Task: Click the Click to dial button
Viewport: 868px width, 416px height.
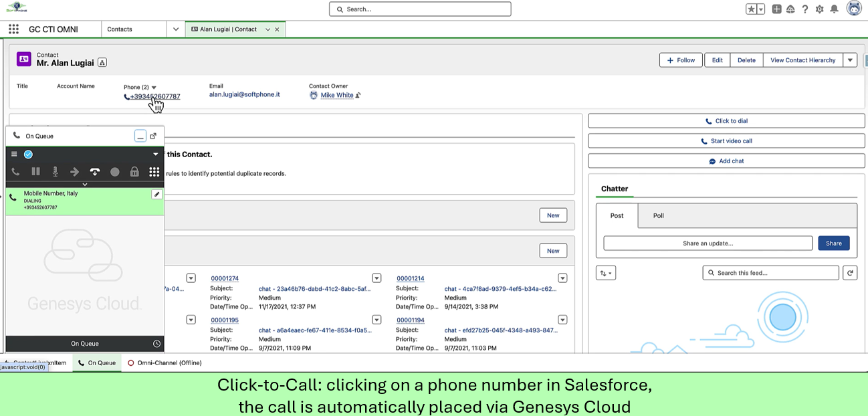Action: point(726,121)
